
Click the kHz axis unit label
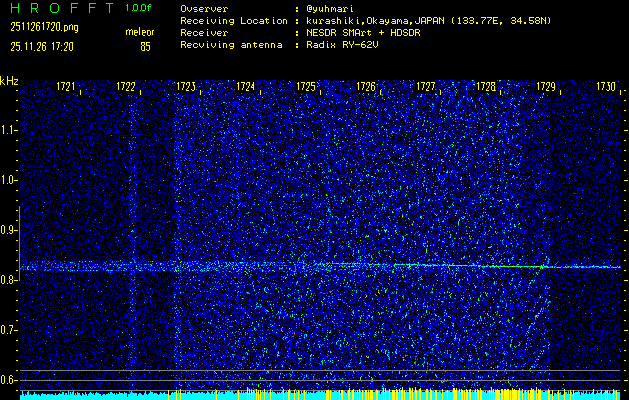click(x=9, y=80)
